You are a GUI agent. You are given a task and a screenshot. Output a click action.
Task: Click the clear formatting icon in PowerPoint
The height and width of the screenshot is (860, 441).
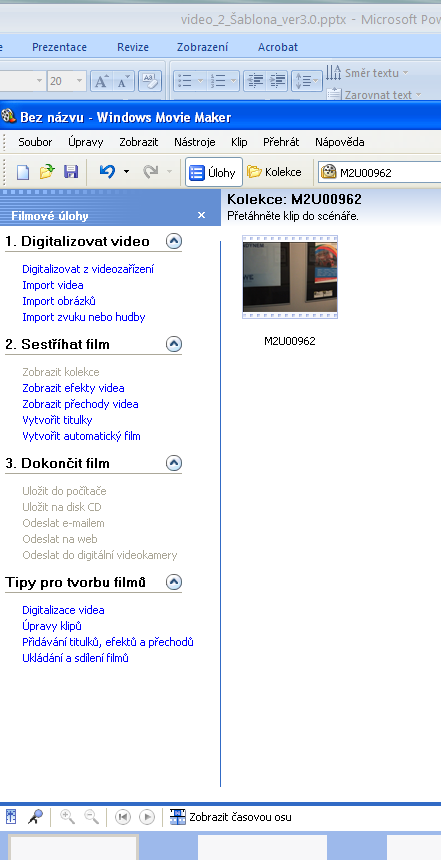(x=150, y=81)
